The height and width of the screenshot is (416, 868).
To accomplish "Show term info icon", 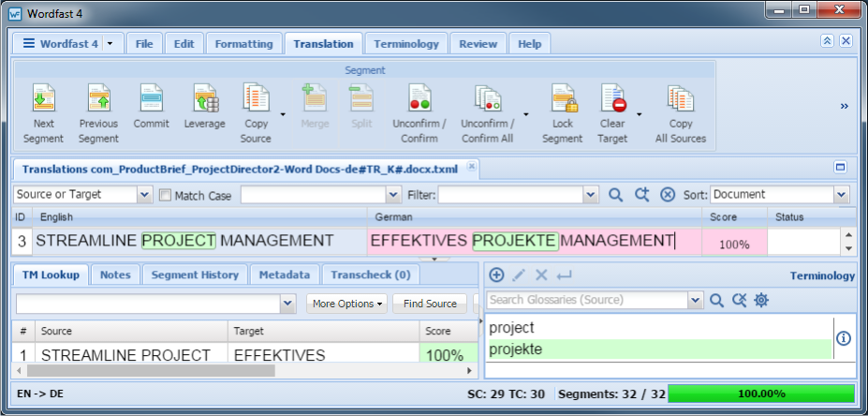I will [843, 338].
